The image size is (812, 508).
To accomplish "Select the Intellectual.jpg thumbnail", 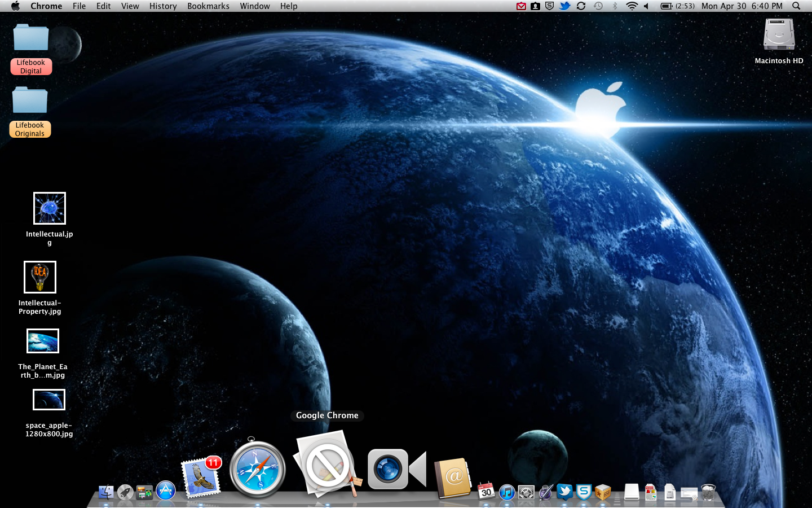I will (x=50, y=208).
